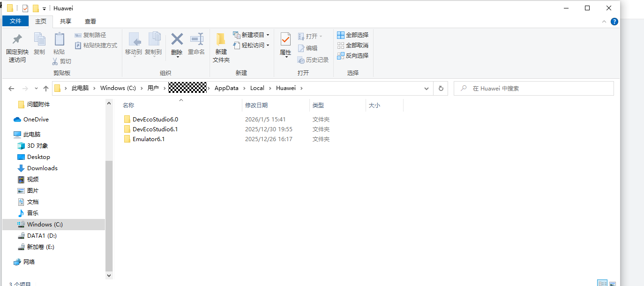The width and height of the screenshot is (644, 286).
Task: Click the 复制 (Copy) icon in ribbon
Action: tap(40, 45)
